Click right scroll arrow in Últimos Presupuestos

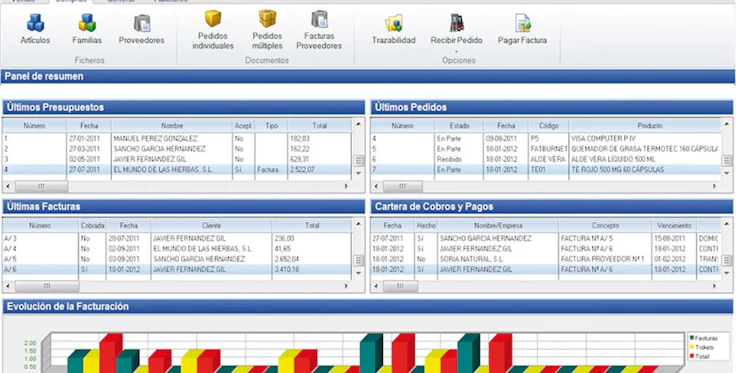(346, 186)
